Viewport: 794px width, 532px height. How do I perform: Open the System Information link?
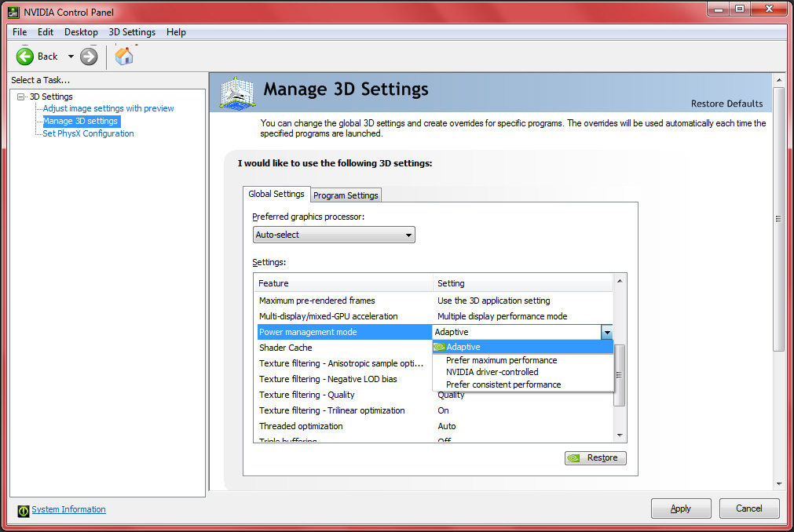click(x=69, y=509)
